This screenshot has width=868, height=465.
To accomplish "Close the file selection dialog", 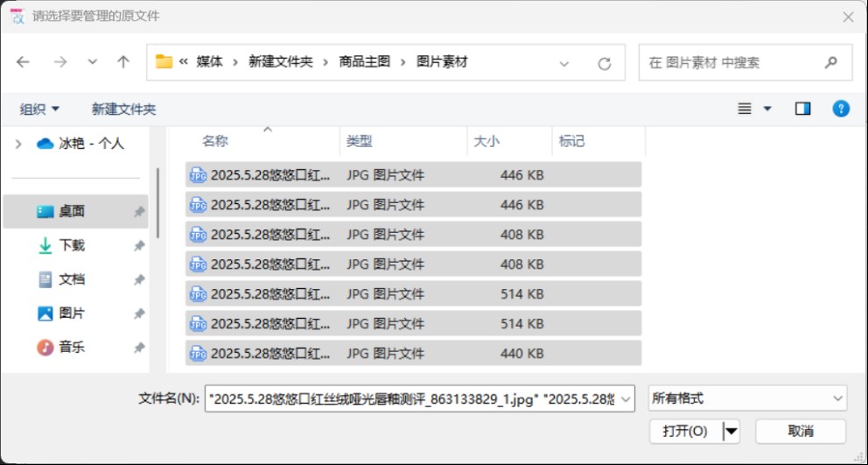I will (x=848, y=18).
